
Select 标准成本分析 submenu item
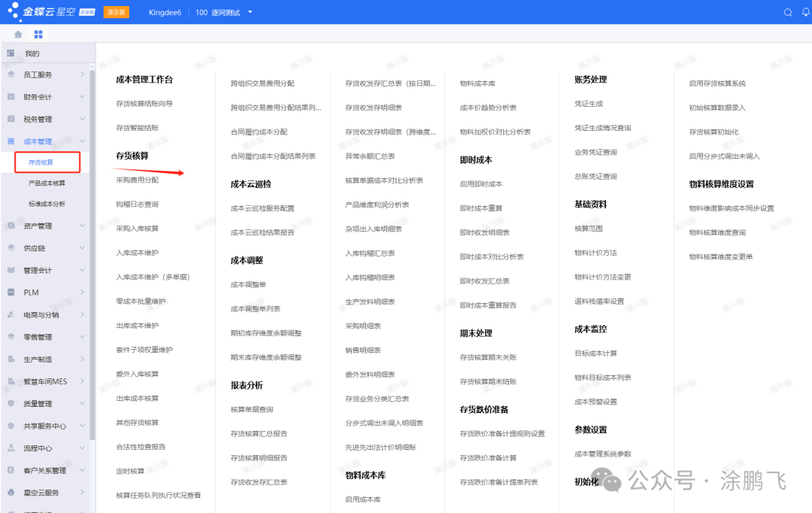click(47, 204)
